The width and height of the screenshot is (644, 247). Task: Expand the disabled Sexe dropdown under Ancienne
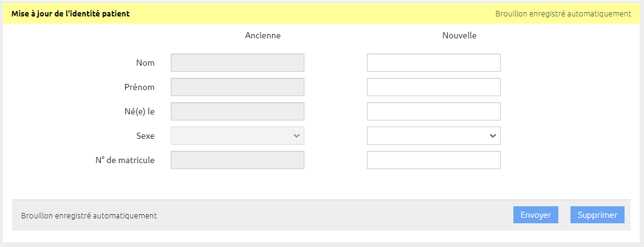(238, 136)
